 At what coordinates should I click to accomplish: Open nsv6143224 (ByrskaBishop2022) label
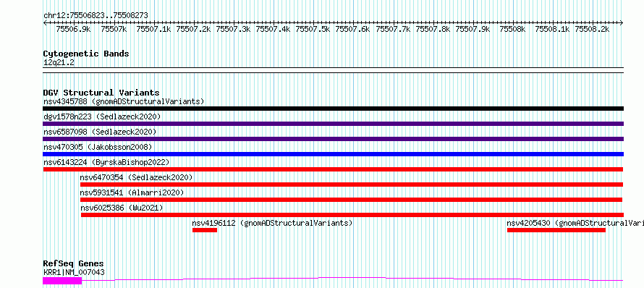(106, 162)
